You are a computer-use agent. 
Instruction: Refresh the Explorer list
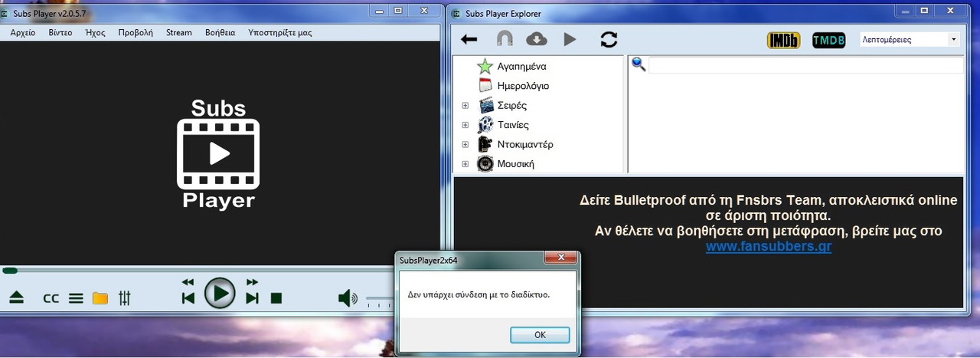coord(609,39)
